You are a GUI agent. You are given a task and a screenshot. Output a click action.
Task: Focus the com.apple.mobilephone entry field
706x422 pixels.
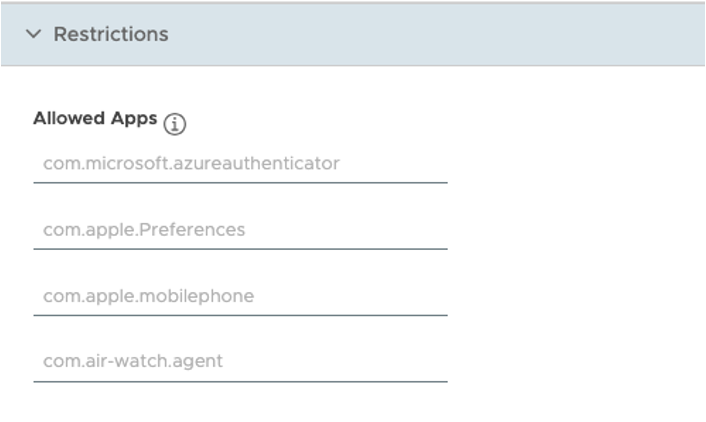[240, 296]
